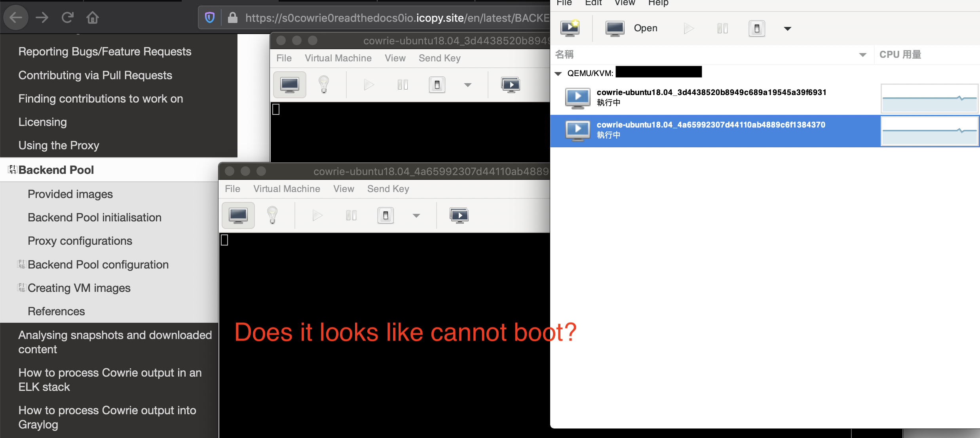
Task: Open the shutdown options dropdown in the manager
Action: tap(787, 29)
